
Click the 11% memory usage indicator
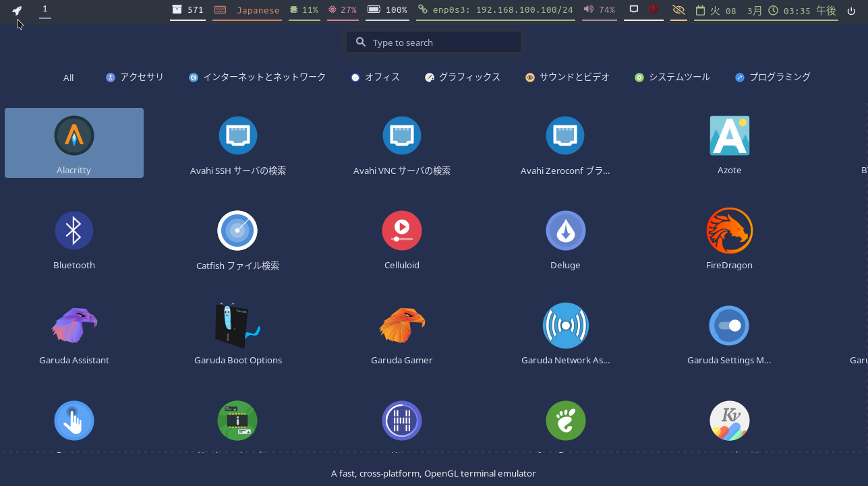coord(304,10)
